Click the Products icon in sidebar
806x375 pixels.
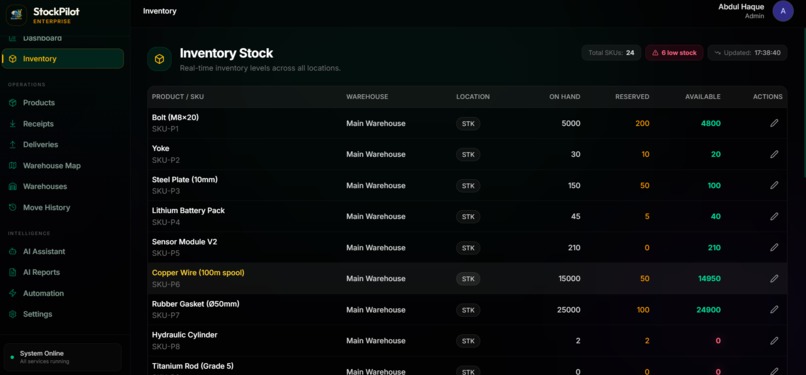click(x=13, y=103)
